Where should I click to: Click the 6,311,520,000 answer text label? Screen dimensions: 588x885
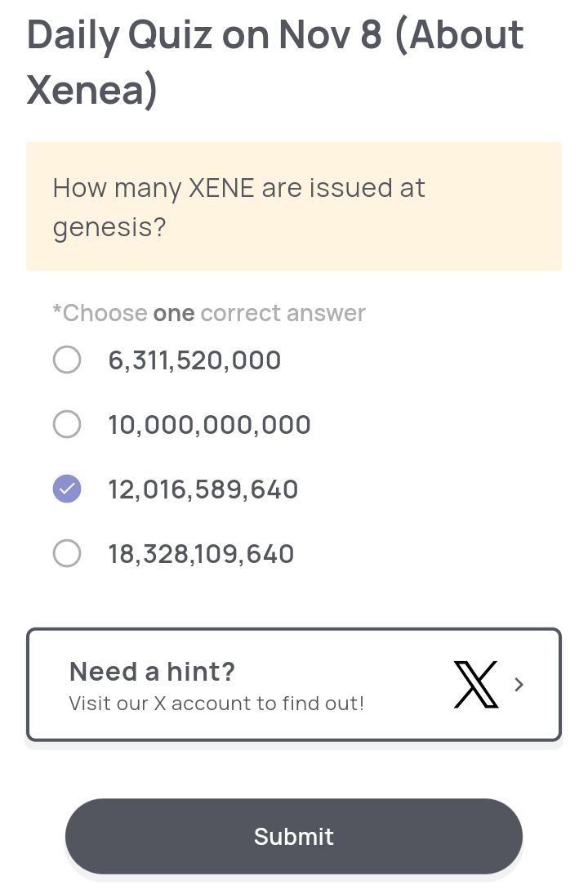pos(194,360)
